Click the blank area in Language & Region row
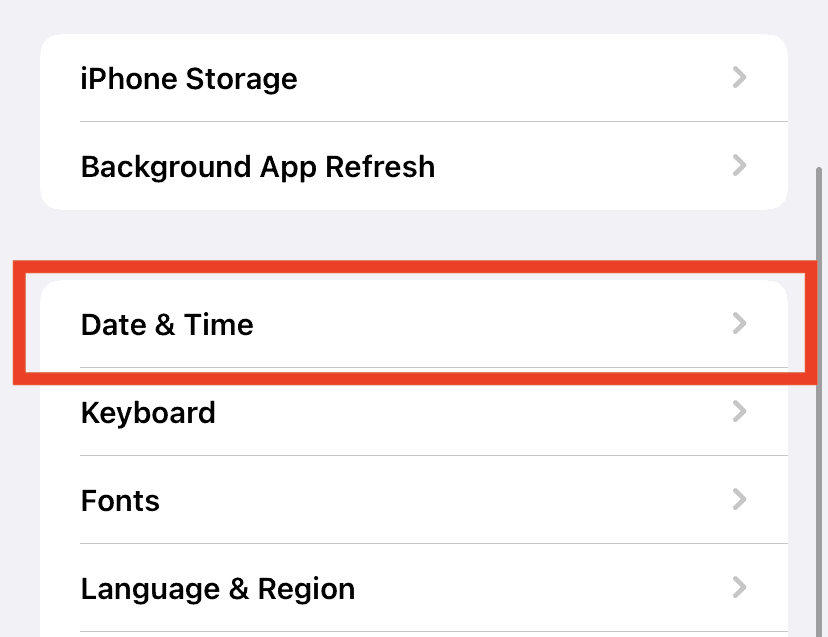828x637 pixels. pyautogui.click(x=540, y=589)
